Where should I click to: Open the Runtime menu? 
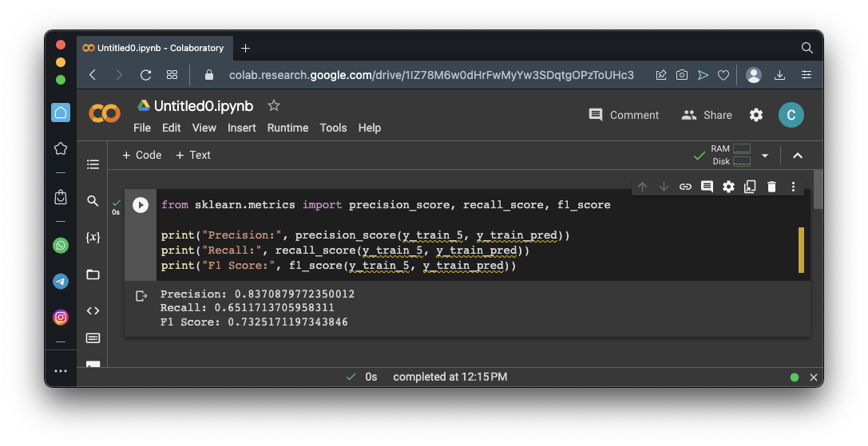(x=287, y=128)
